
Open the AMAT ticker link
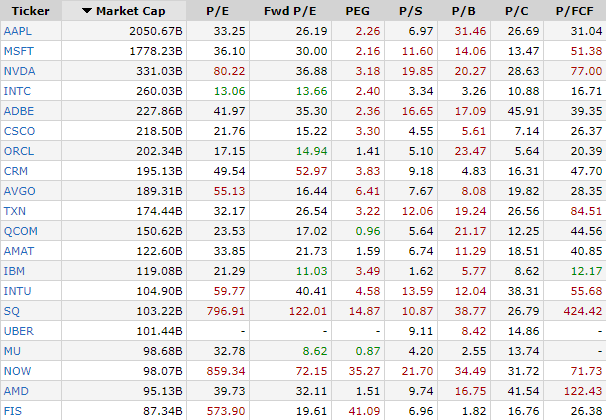19,251
